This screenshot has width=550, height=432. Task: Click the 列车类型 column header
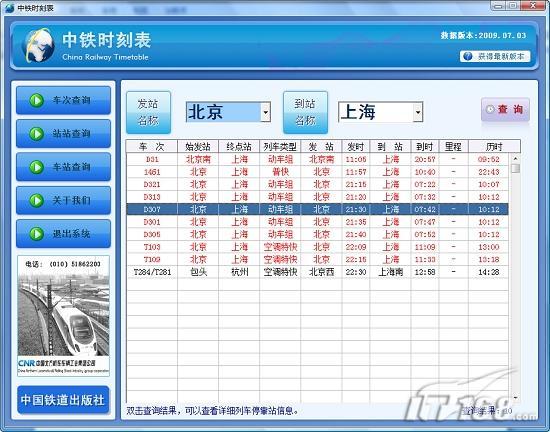(x=280, y=146)
